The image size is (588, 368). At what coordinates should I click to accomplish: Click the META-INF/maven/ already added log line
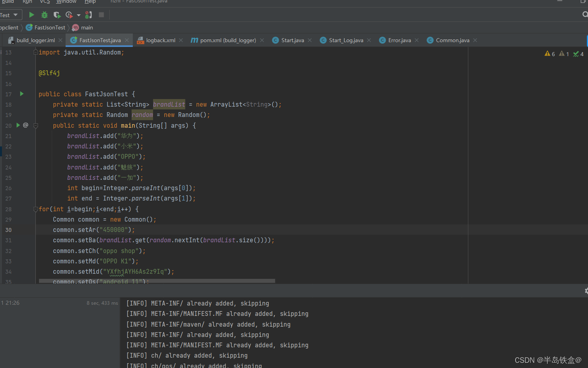click(208, 325)
